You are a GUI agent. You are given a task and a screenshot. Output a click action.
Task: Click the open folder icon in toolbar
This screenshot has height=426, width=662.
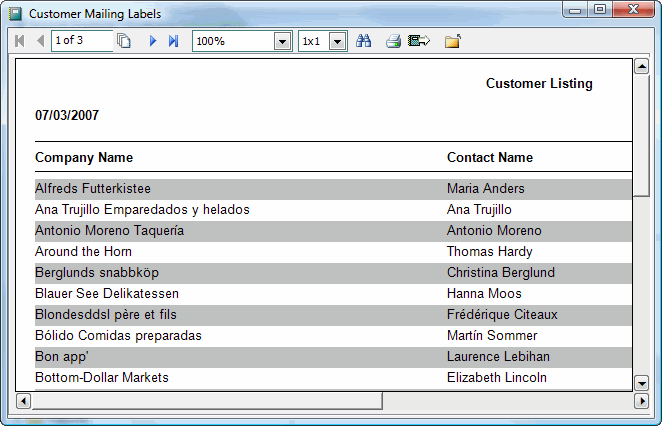[x=453, y=41]
